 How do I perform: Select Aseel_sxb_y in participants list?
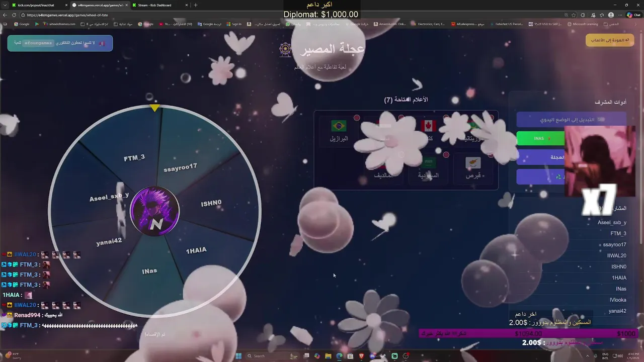tap(612, 222)
